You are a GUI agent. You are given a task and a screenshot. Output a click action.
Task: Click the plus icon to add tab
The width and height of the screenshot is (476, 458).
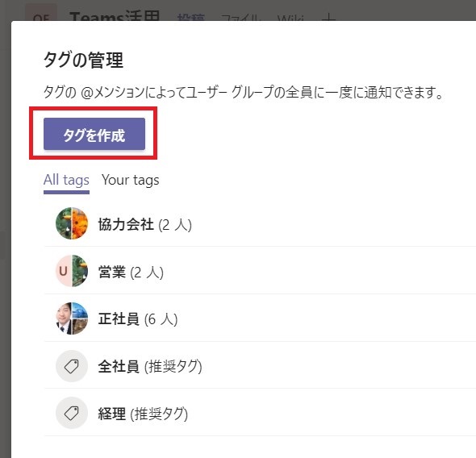[329, 17]
